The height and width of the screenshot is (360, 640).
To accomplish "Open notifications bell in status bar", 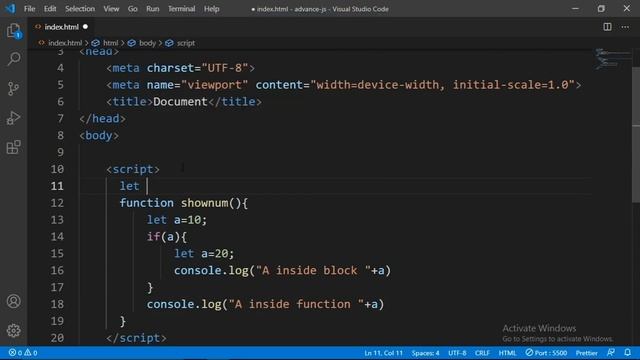I will point(627,353).
